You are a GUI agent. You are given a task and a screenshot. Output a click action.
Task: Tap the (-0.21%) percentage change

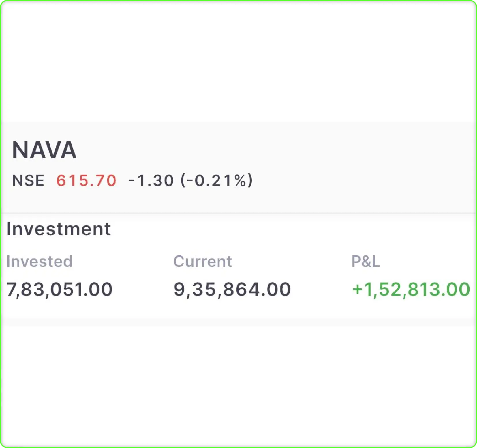[216, 181]
